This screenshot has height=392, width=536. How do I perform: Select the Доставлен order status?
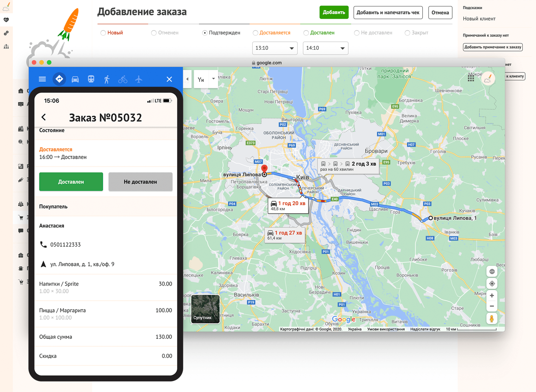point(319,33)
